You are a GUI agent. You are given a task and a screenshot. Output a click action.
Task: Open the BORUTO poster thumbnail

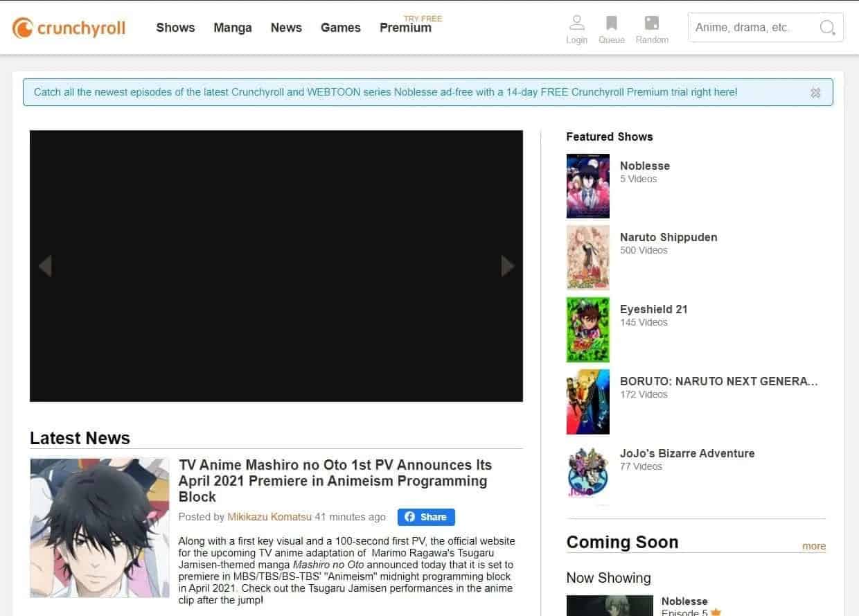[x=588, y=402]
